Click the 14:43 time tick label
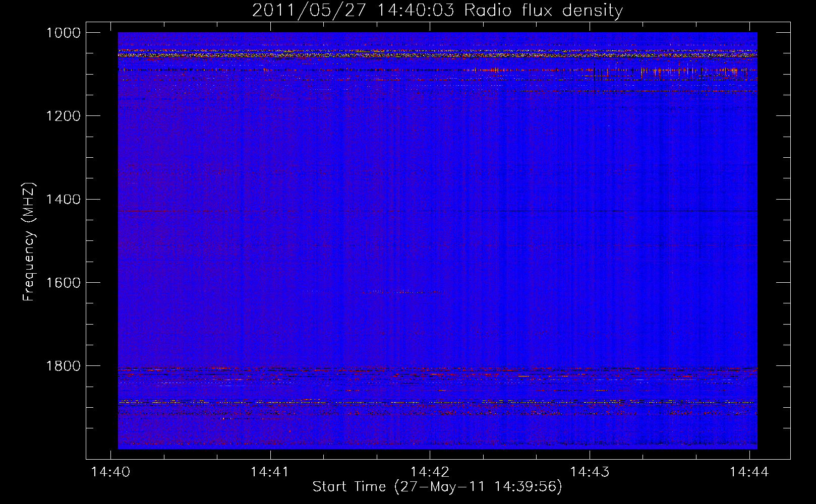 [x=590, y=472]
